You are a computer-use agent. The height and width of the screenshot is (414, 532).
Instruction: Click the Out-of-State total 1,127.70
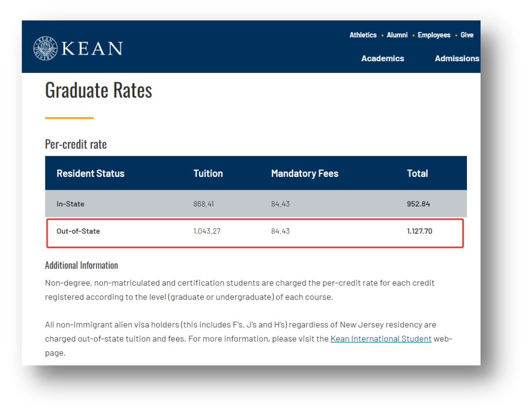click(x=419, y=231)
